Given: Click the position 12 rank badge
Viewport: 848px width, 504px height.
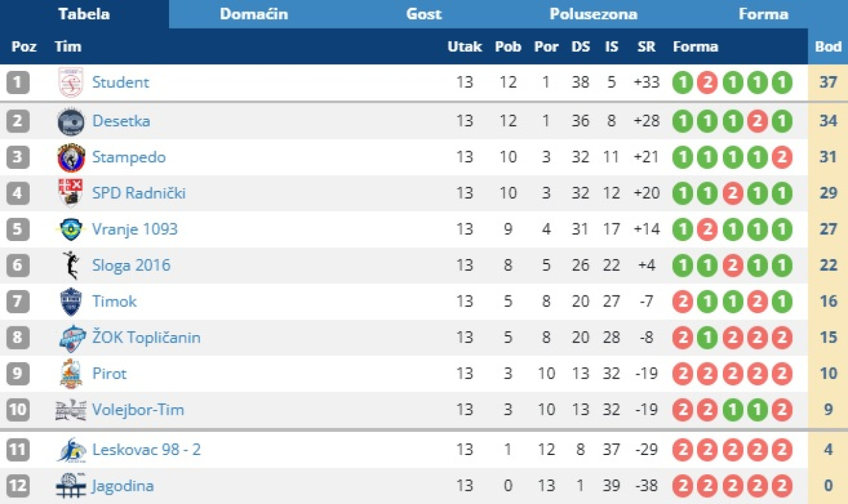Looking at the screenshot, I should pyautogui.click(x=19, y=486).
